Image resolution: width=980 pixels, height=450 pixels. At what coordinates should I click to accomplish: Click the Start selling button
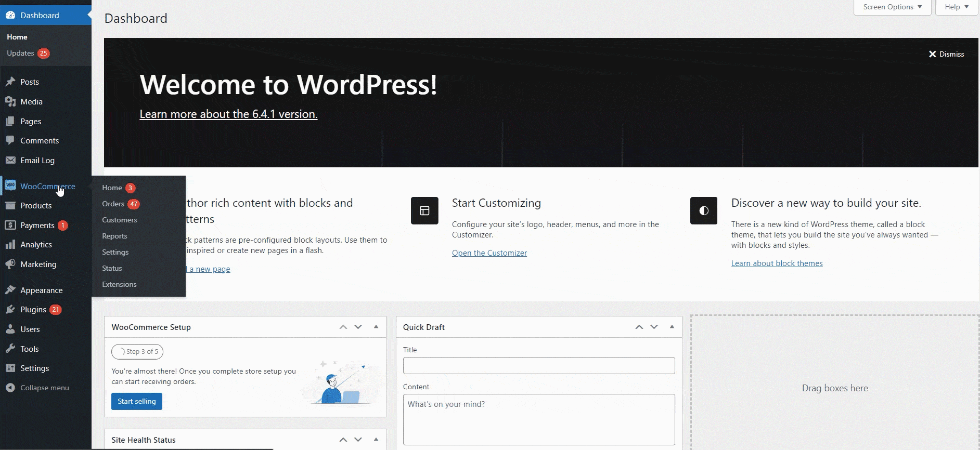click(x=137, y=401)
